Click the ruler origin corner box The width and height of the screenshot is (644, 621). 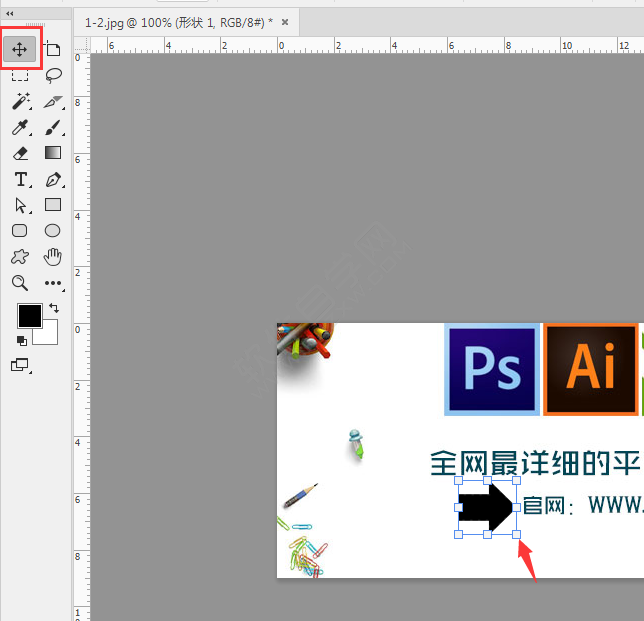[x=82, y=45]
